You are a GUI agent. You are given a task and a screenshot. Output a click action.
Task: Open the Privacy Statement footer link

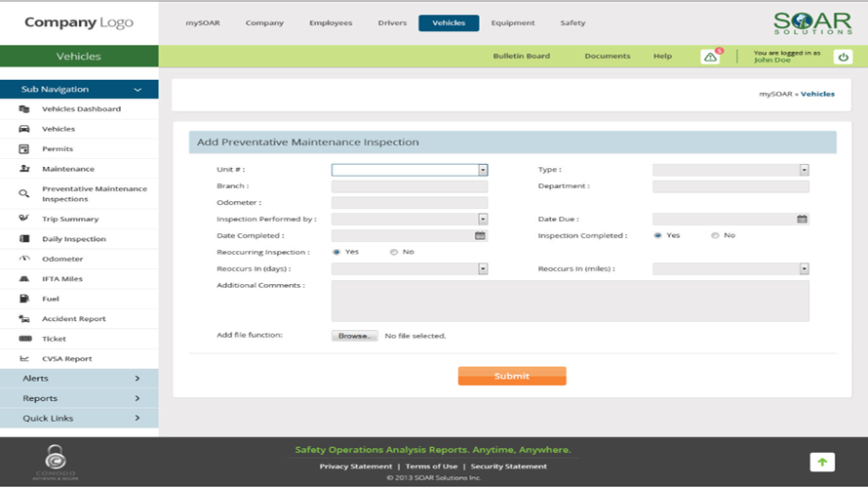tap(356, 467)
